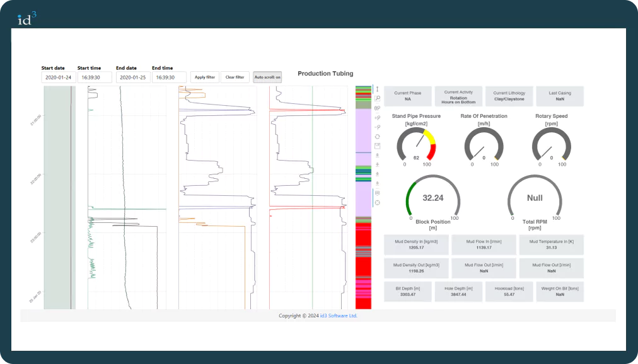Toggle the crosshair tool icon
The width and height of the screenshot is (638, 364).
pyautogui.click(x=377, y=203)
